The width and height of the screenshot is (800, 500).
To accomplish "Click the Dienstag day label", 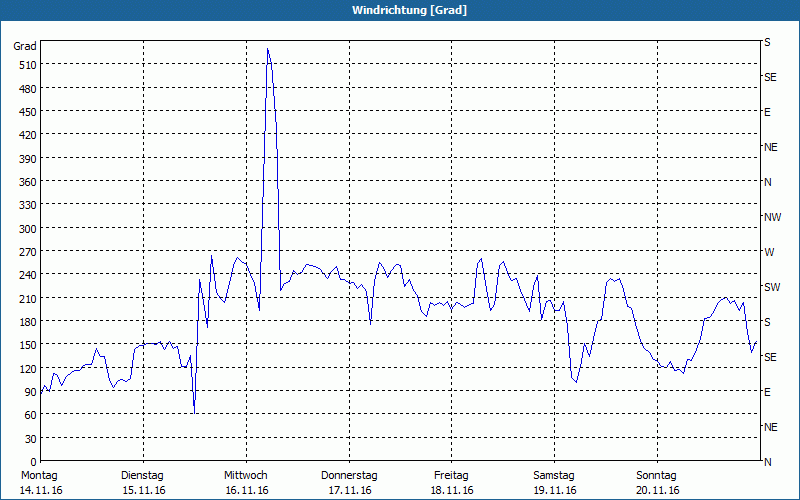I will tap(142, 476).
